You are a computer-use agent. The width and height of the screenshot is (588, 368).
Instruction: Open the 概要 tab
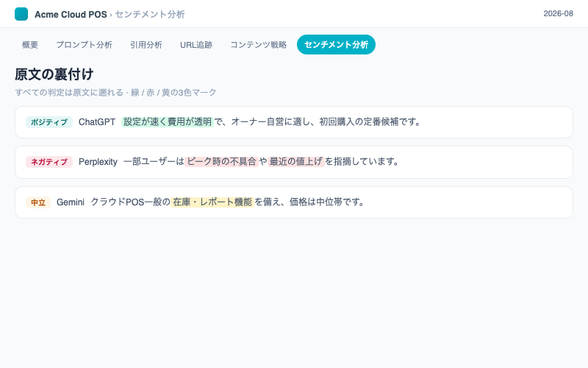coord(30,45)
